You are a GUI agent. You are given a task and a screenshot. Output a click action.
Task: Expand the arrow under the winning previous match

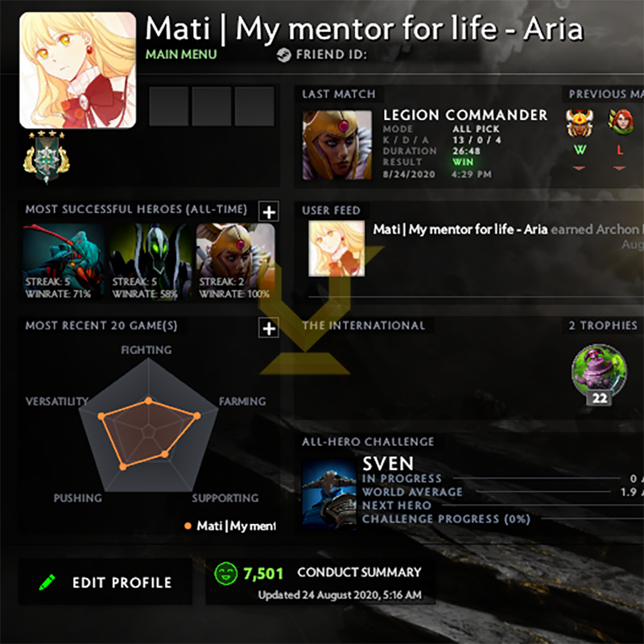coord(579,168)
